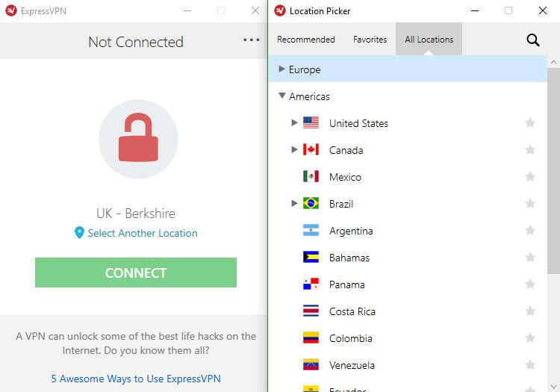Click the red unlocked padlock icon
Screen dimensions: 560x392
tap(138, 137)
